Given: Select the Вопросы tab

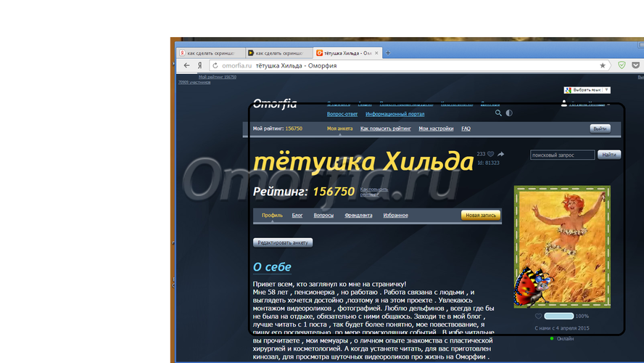Looking at the screenshot, I should pos(323,216).
